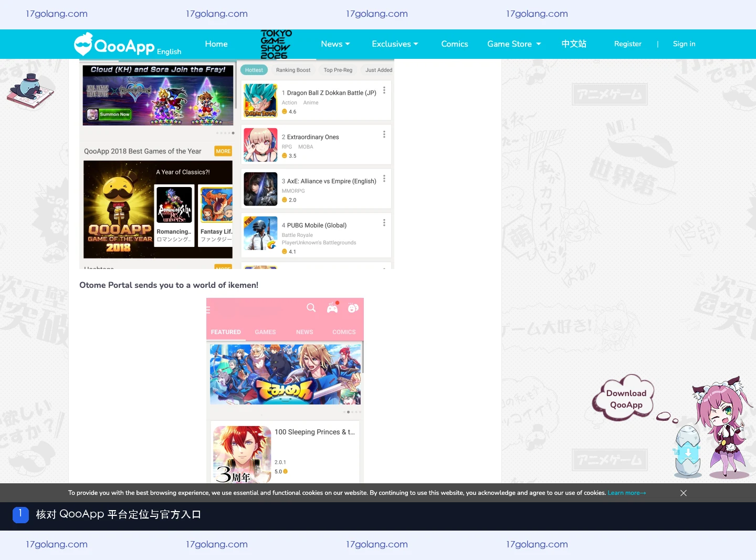Click the egg download icon
Image resolution: width=756 pixels, height=560 pixels.
point(688,451)
